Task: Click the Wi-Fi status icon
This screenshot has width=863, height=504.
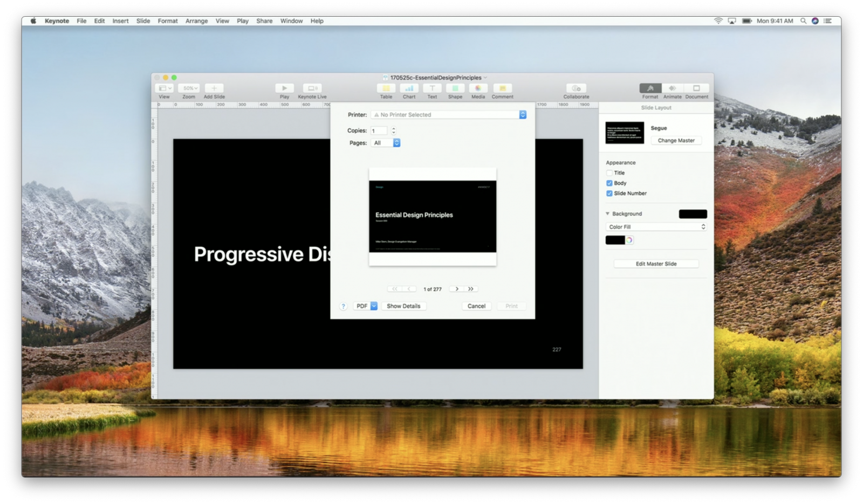Action: pyautogui.click(x=718, y=21)
